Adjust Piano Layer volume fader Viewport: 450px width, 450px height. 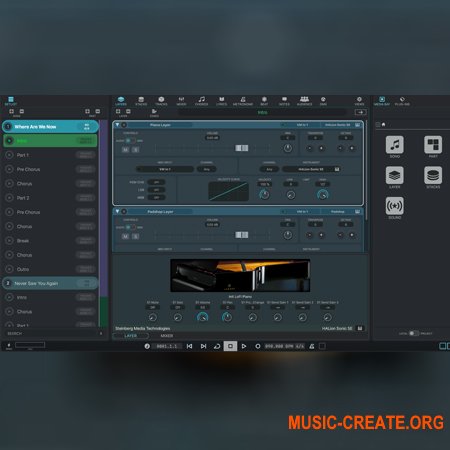click(242, 148)
